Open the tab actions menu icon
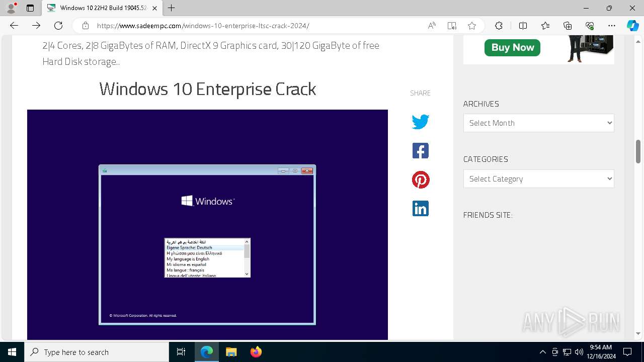644x362 pixels. [30, 8]
